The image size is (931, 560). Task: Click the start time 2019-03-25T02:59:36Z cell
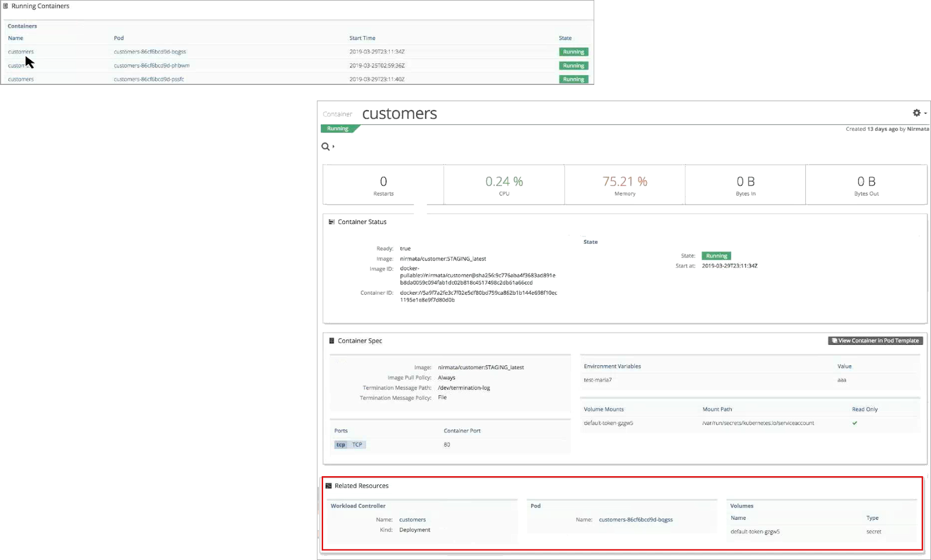(x=377, y=66)
